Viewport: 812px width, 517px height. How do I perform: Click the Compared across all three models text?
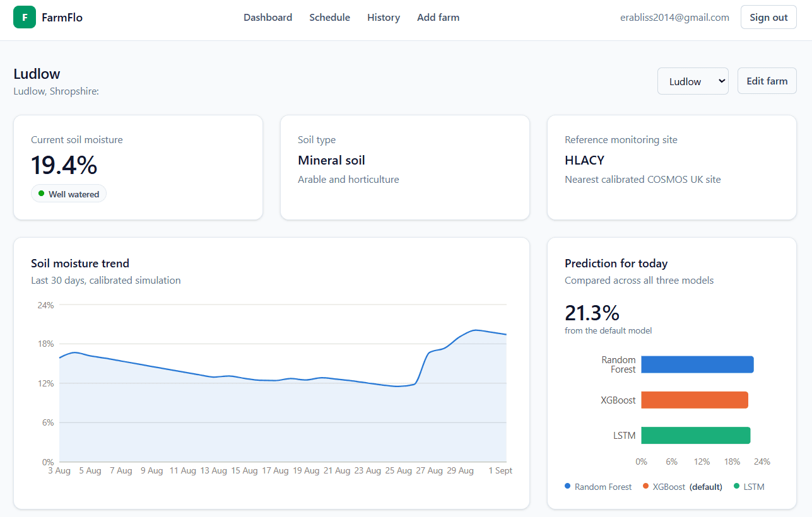coord(639,280)
